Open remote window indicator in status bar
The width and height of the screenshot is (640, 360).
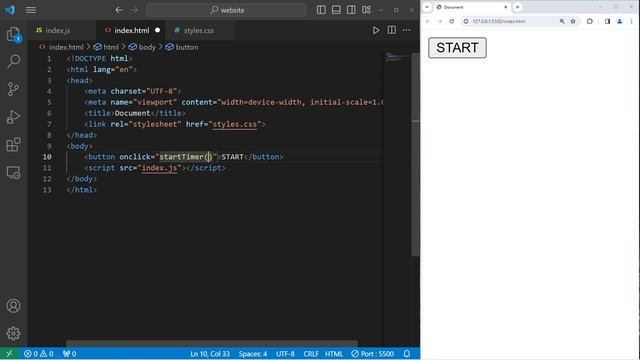(9, 354)
